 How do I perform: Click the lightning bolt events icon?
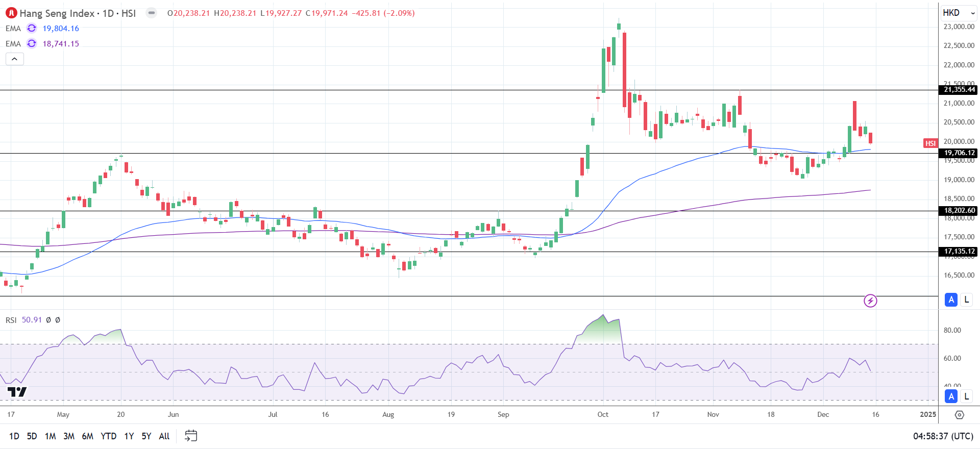coord(870,301)
